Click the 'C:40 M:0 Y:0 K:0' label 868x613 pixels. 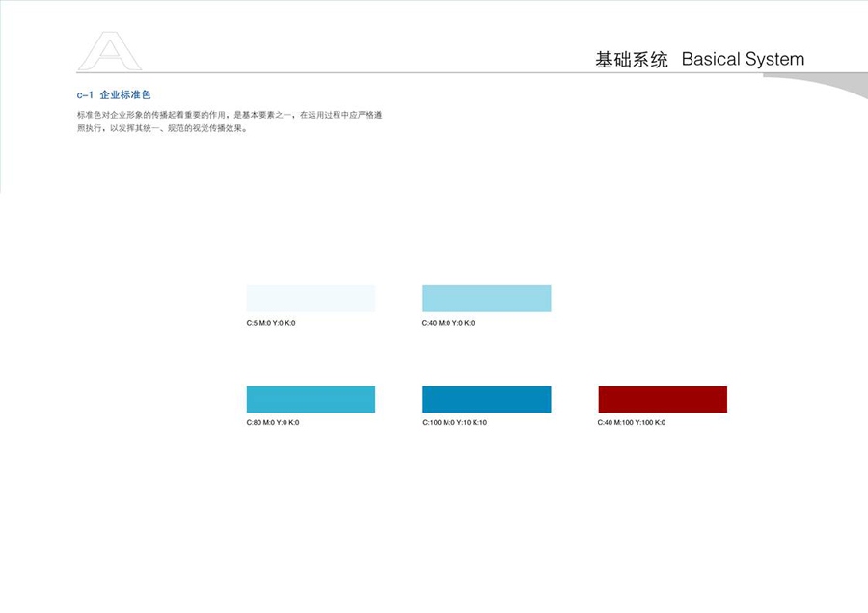[448, 323]
